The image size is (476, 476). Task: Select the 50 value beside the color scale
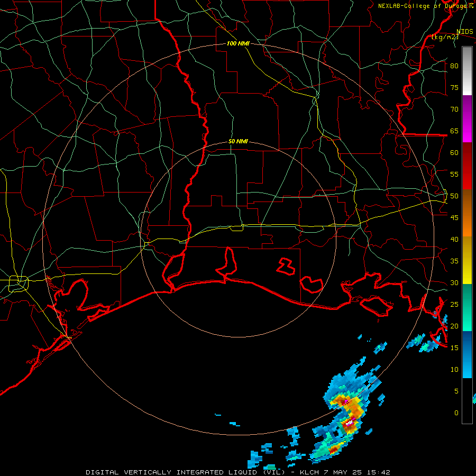pos(454,196)
